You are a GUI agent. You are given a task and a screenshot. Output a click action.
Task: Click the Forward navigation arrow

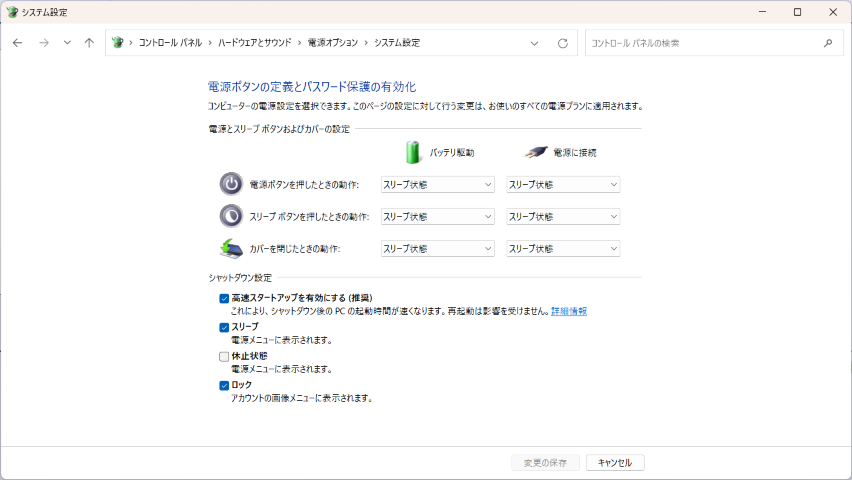coord(43,43)
